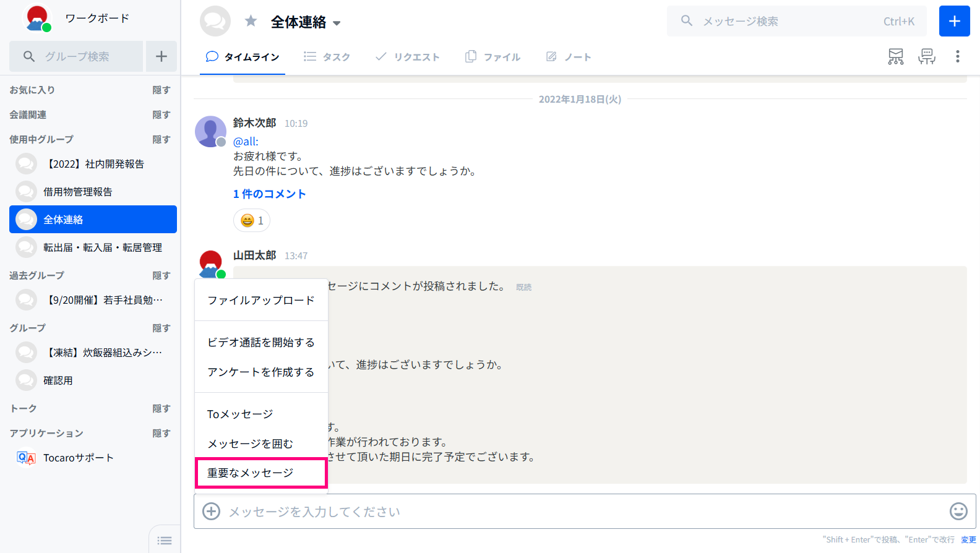Screen dimensions: 980x553
Task: Click the blue plus button at top right
Action: [955, 21]
